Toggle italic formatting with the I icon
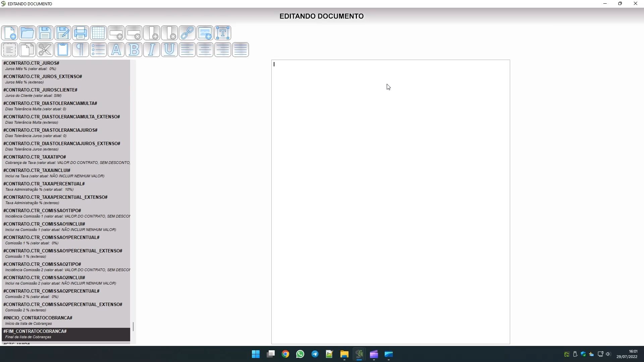 pyautogui.click(x=152, y=50)
